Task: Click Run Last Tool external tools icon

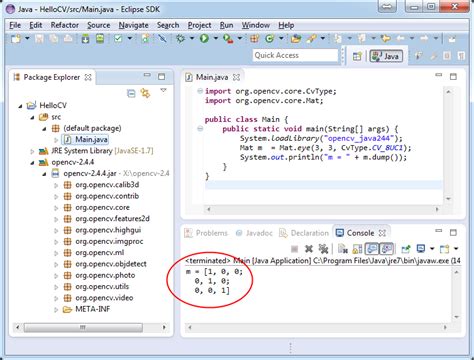Action: click(x=228, y=39)
